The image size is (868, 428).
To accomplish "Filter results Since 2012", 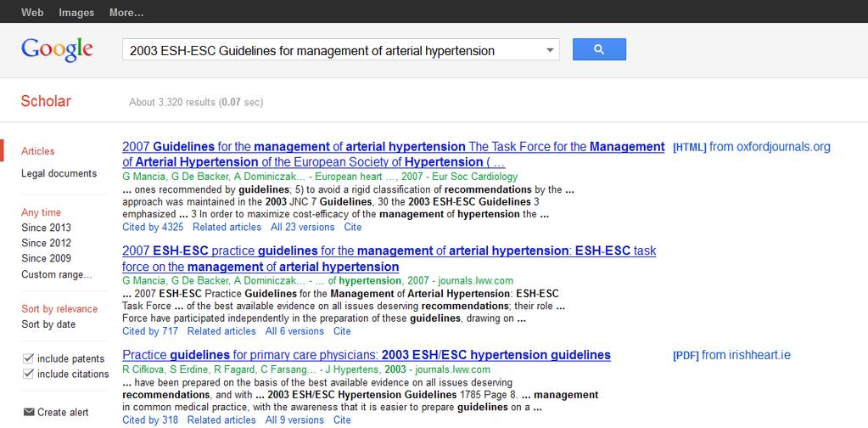I will click(46, 243).
